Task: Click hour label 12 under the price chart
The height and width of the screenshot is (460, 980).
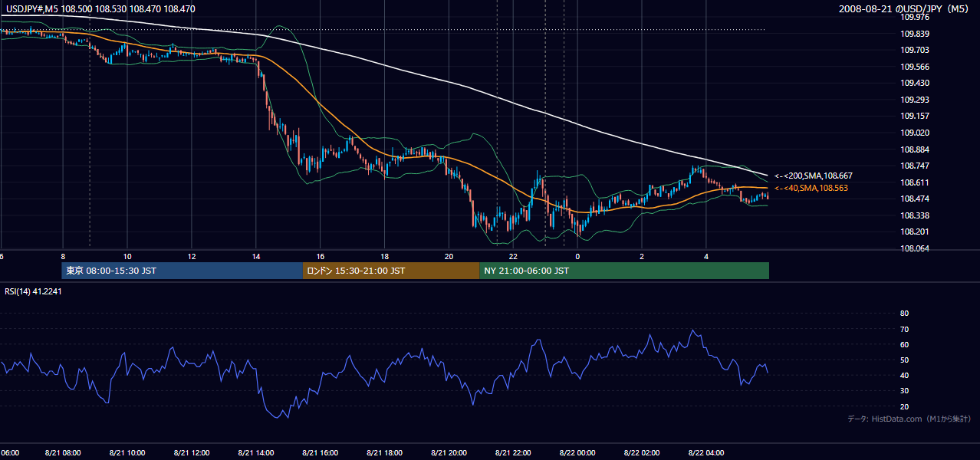Action: point(192,256)
